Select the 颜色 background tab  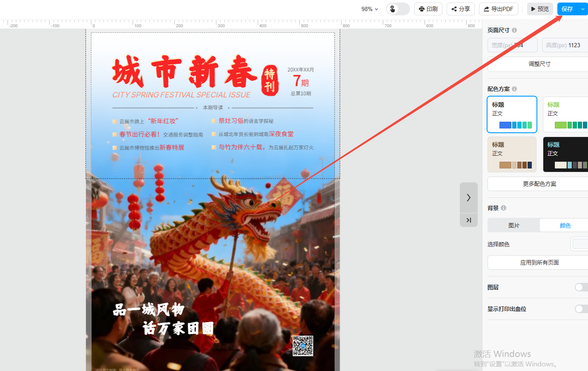pos(565,225)
